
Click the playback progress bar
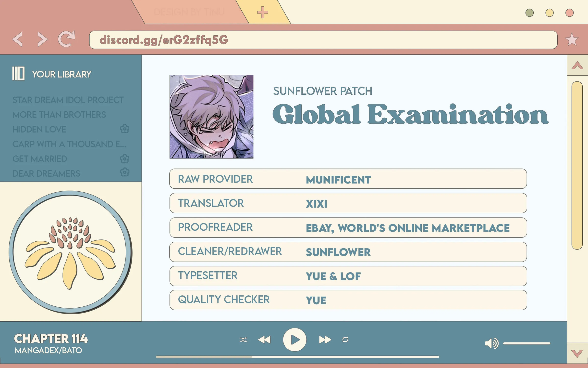coord(297,357)
